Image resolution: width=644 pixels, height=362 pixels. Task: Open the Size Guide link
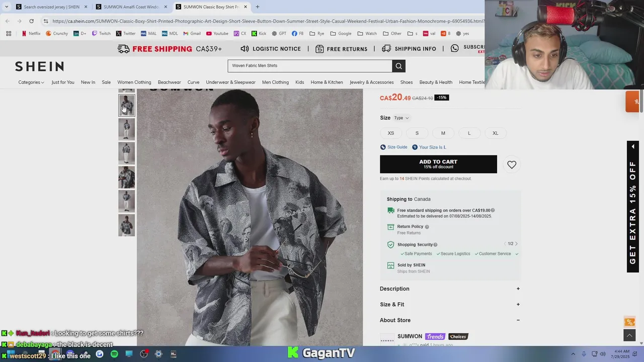[x=393, y=147]
